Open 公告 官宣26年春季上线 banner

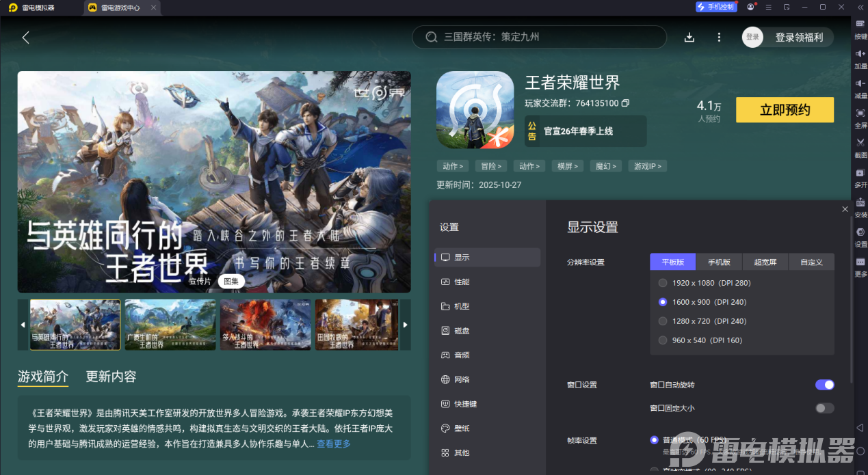(x=586, y=131)
